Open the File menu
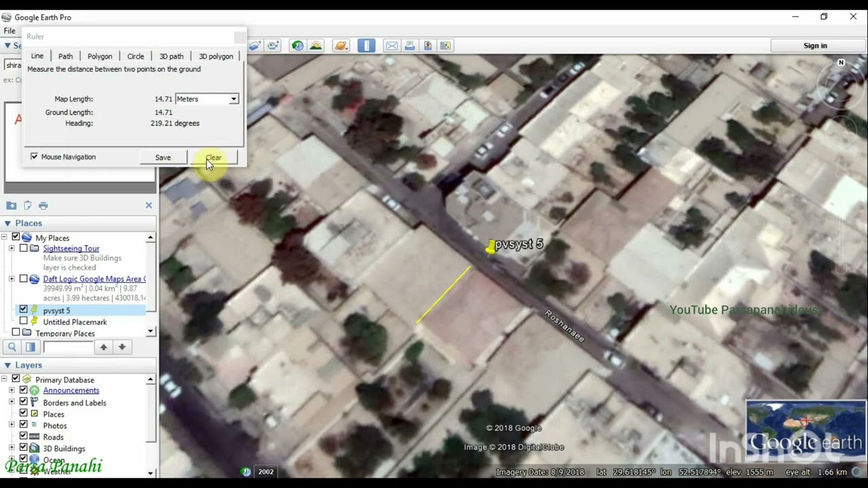Screen dimensions: 868x488 [x=9, y=30]
